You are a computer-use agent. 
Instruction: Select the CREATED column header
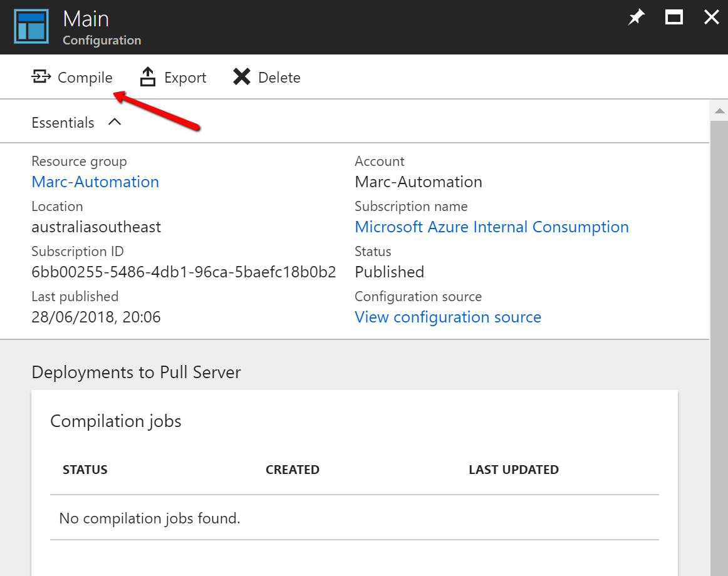coord(292,469)
